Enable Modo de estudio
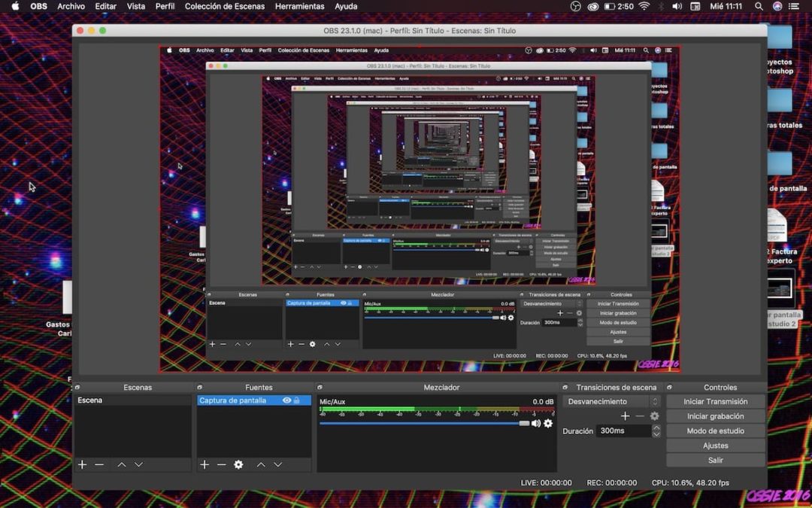 coord(715,430)
